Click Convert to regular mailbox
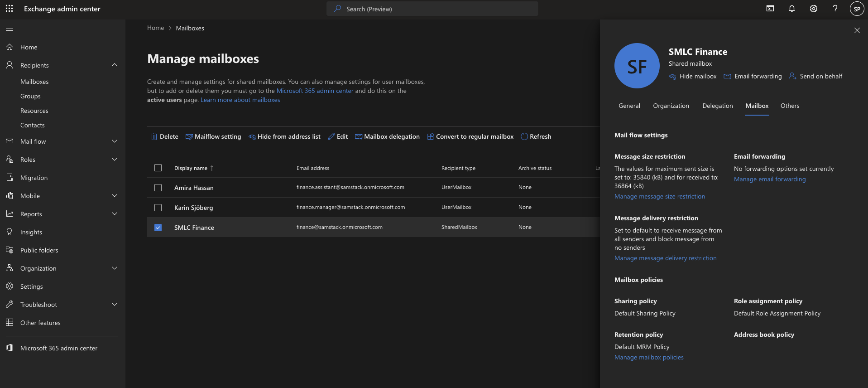The height and width of the screenshot is (388, 868). tap(470, 136)
